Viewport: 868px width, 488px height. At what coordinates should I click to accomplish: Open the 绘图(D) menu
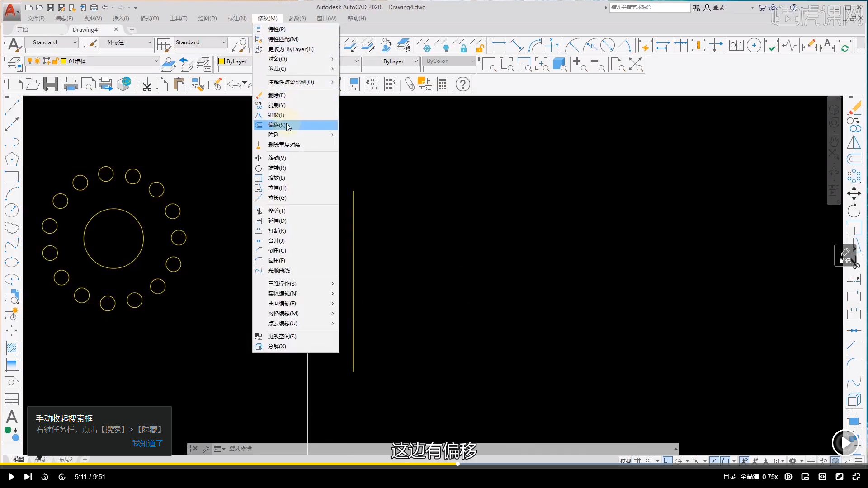pos(208,19)
